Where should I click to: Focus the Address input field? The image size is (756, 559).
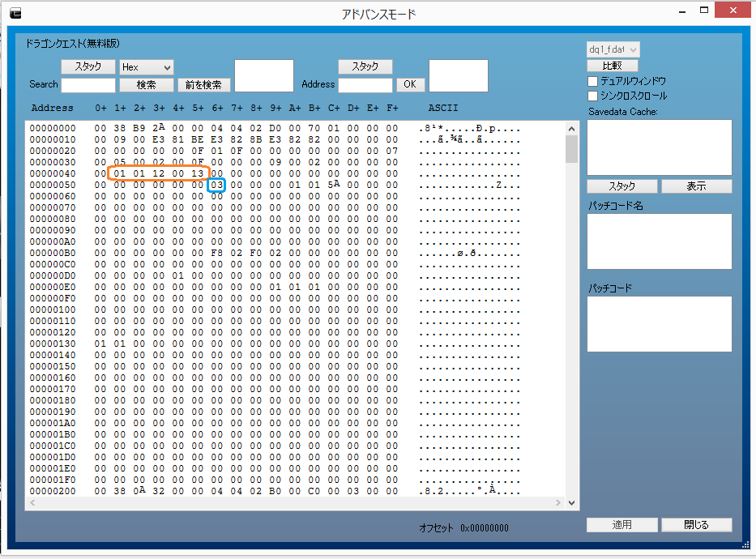pyautogui.click(x=365, y=85)
